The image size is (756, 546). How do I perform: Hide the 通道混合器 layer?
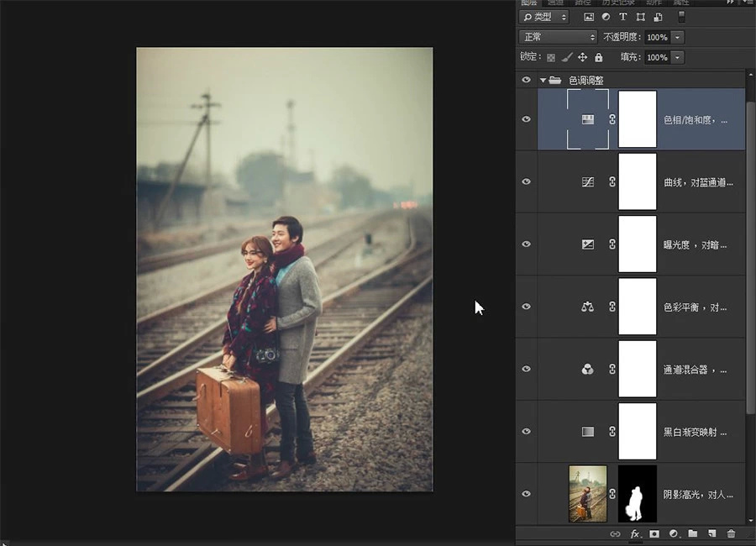coord(527,369)
